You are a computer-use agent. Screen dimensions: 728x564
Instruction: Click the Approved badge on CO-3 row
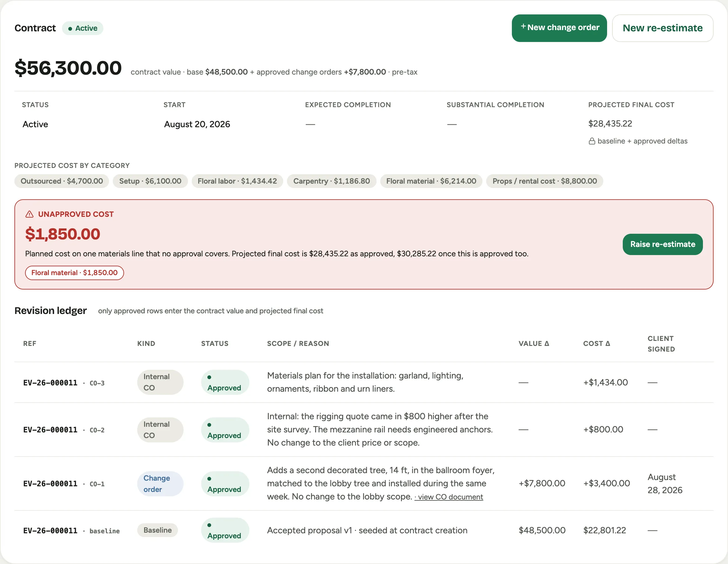(225, 382)
